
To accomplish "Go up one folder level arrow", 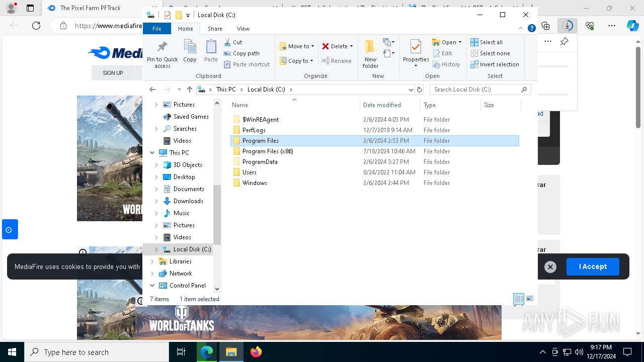I will [x=189, y=89].
